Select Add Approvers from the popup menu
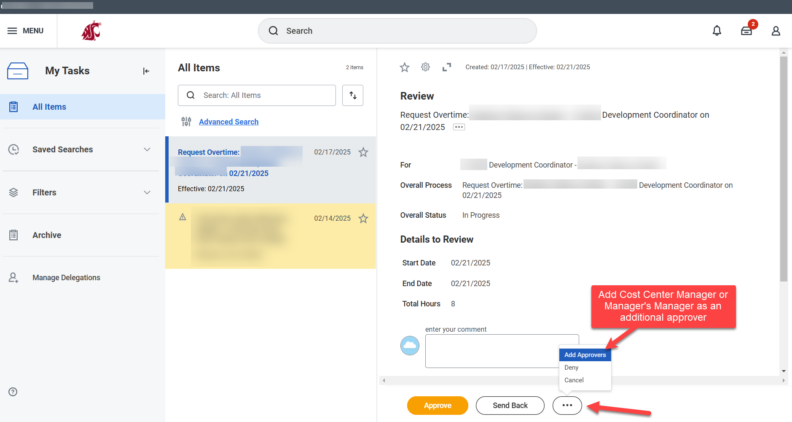The width and height of the screenshot is (792, 422). [584, 355]
